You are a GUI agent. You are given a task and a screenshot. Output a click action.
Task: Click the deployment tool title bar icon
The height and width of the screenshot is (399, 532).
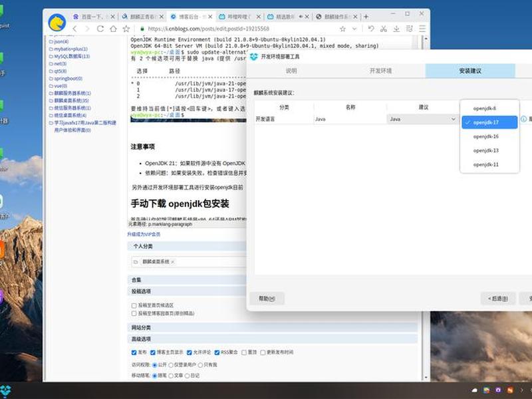(x=254, y=57)
